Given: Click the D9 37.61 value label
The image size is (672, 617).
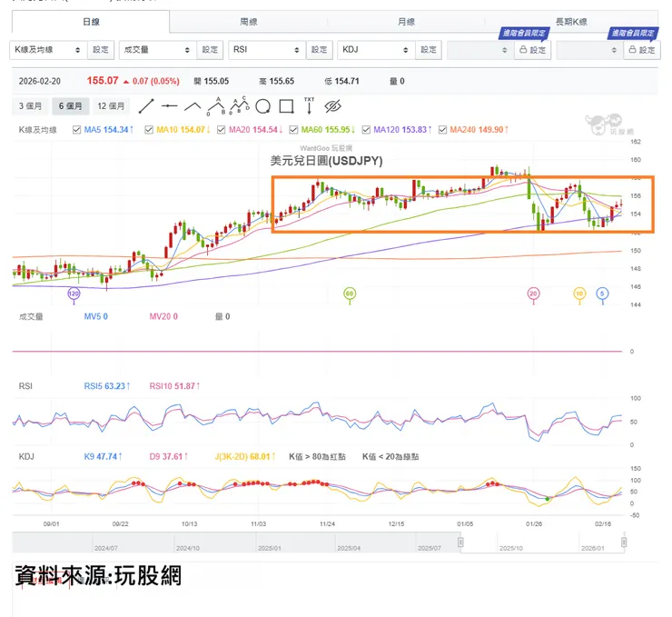Looking at the screenshot, I should (x=168, y=457).
